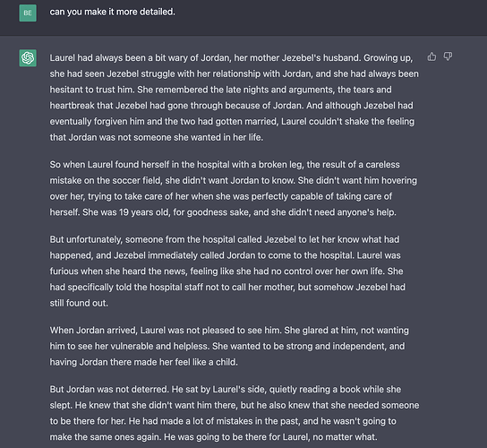
Task: Click the user message 'can you make it more detailed.'
Action: coord(113,12)
